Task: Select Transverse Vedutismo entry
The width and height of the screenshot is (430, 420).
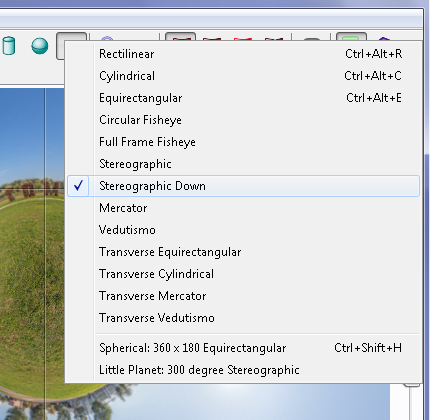Action: coord(243,318)
